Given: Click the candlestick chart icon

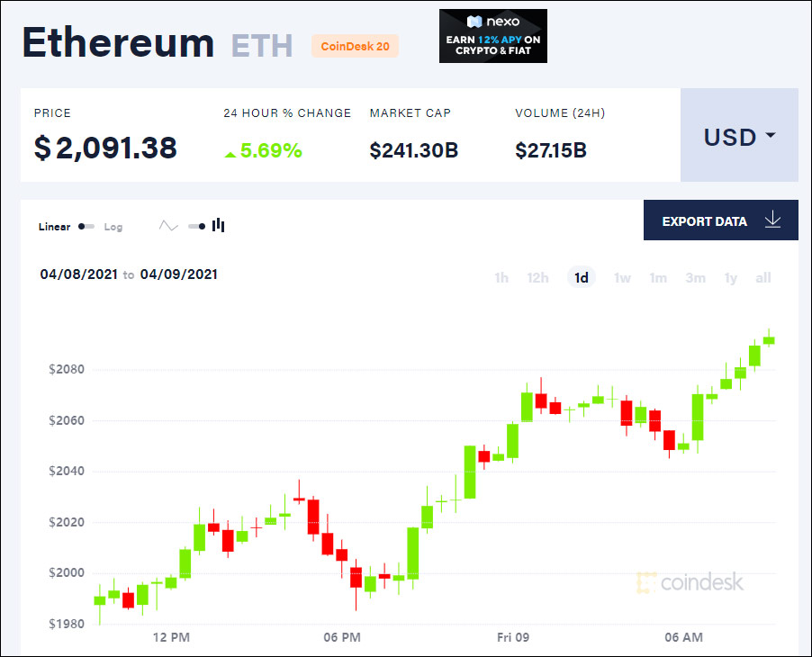Looking at the screenshot, I should [219, 226].
